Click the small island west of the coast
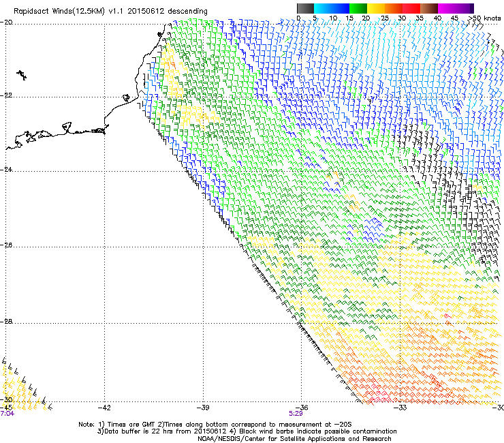This screenshot has width=504, height=443. pyautogui.click(x=22, y=75)
